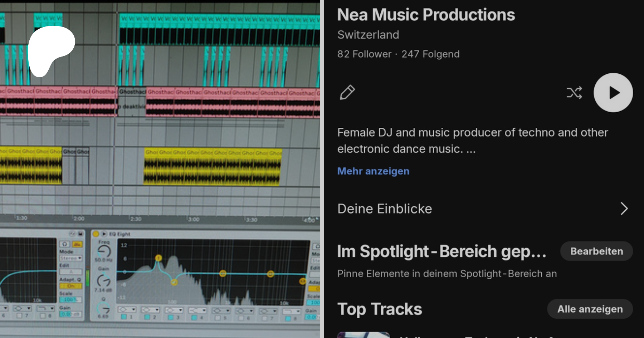The image size is (644, 338).
Task: Open the filter type dropdown above band 1
Action: point(127,309)
